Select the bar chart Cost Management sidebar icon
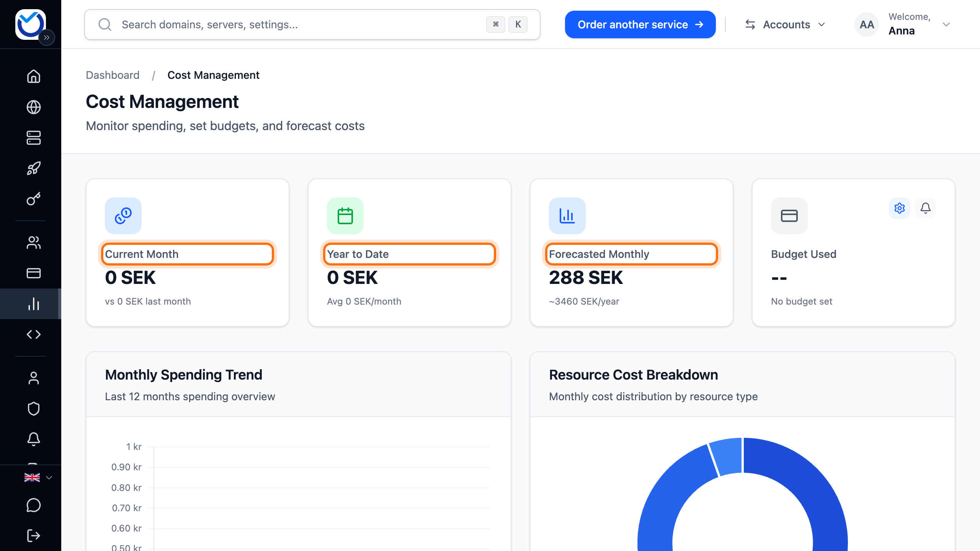 point(34,304)
